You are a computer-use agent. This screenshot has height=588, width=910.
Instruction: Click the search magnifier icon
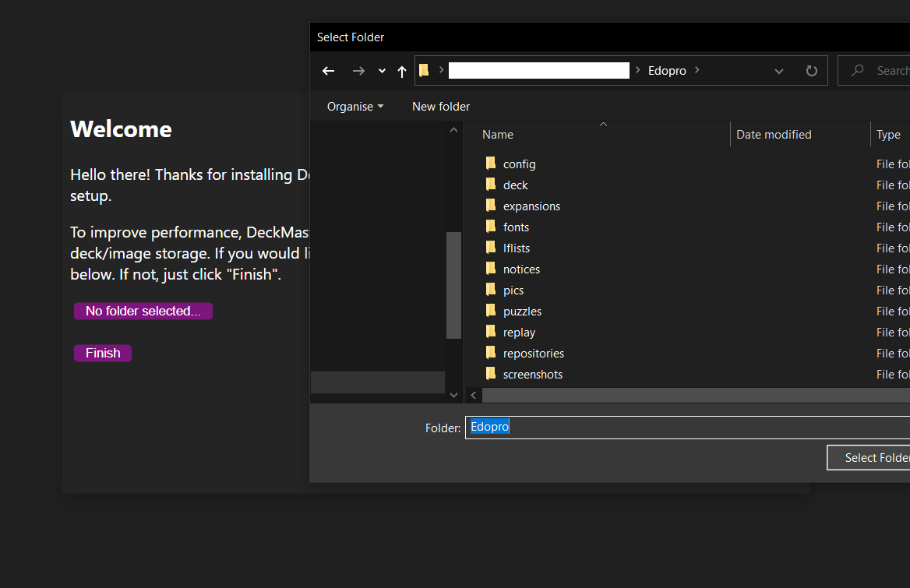point(858,71)
